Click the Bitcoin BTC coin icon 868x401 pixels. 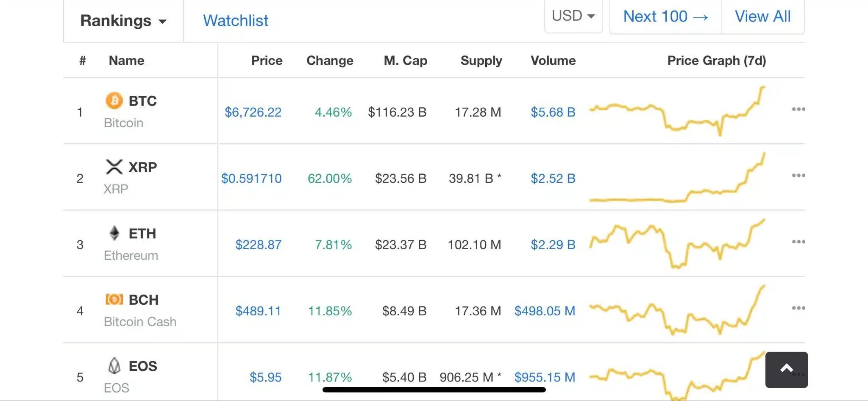click(x=113, y=100)
